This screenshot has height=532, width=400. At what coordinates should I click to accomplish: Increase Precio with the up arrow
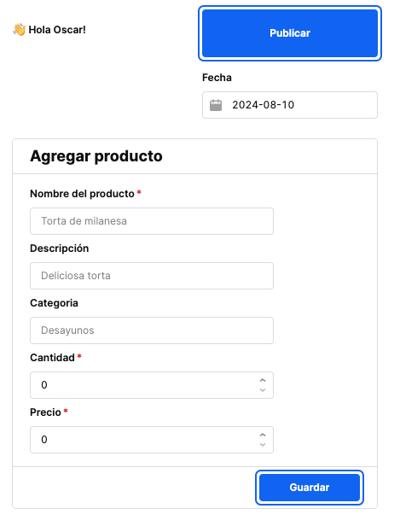point(263,435)
